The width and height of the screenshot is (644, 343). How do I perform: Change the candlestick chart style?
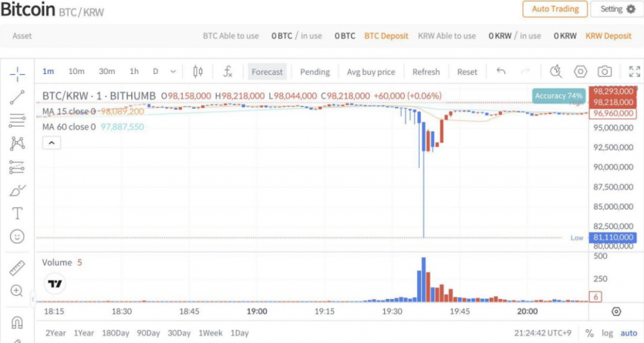coord(197,72)
